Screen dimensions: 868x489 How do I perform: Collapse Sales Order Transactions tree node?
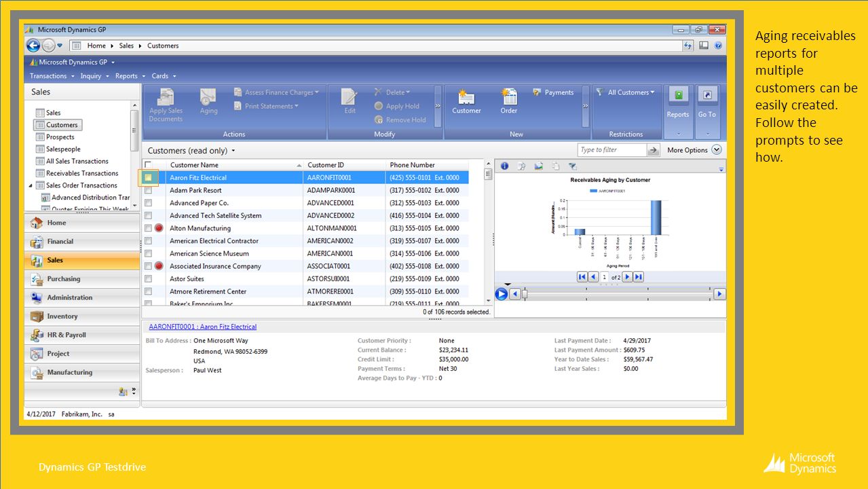pos(31,185)
